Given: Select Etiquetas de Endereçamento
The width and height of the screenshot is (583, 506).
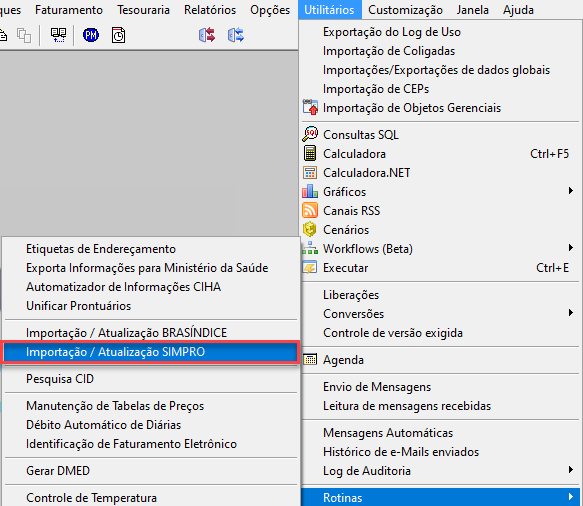Looking at the screenshot, I should 151,249.
